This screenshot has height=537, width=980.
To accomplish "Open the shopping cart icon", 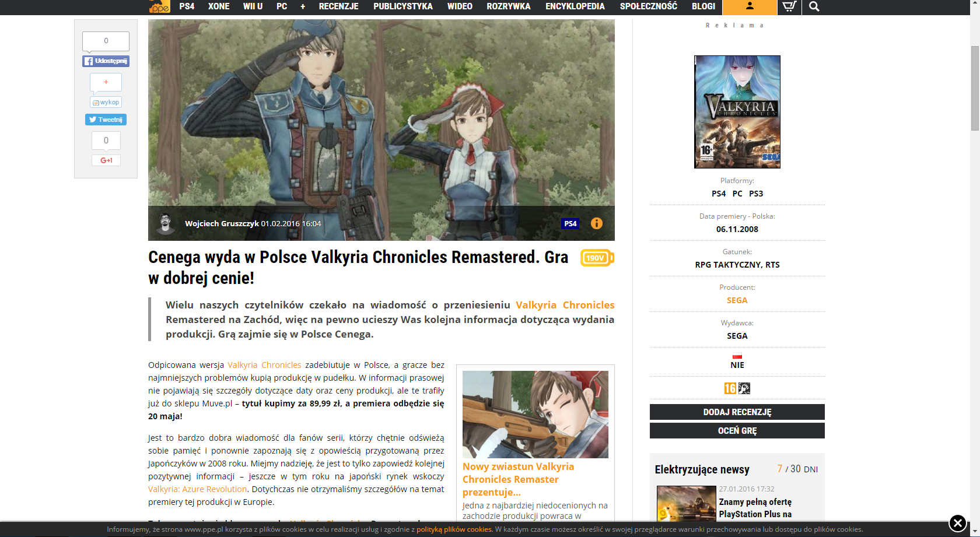I will click(x=789, y=6).
